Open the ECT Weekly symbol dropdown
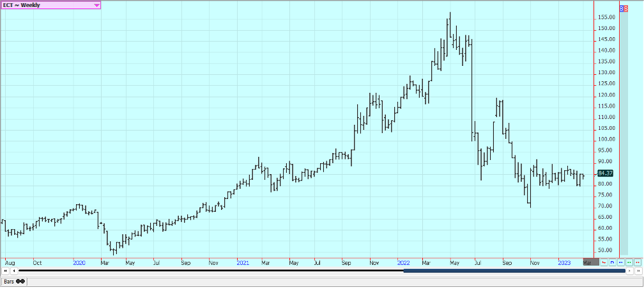 (45, 5)
